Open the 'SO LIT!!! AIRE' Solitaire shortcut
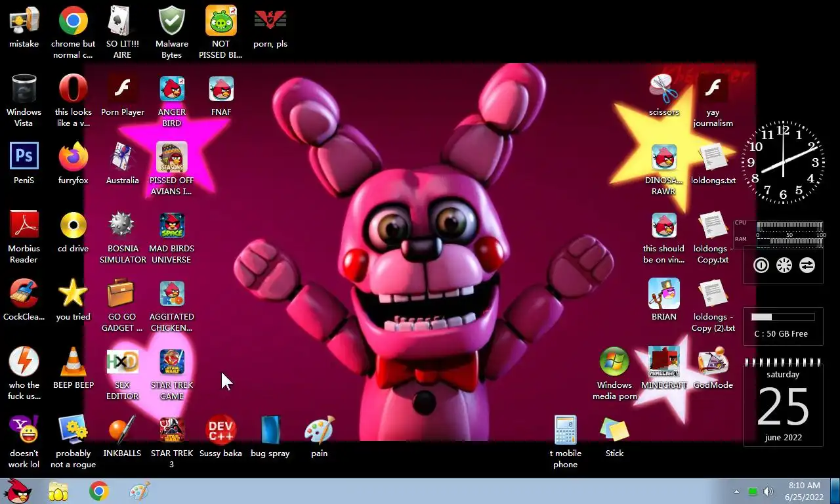The height and width of the screenshot is (504, 840). [122, 21]
